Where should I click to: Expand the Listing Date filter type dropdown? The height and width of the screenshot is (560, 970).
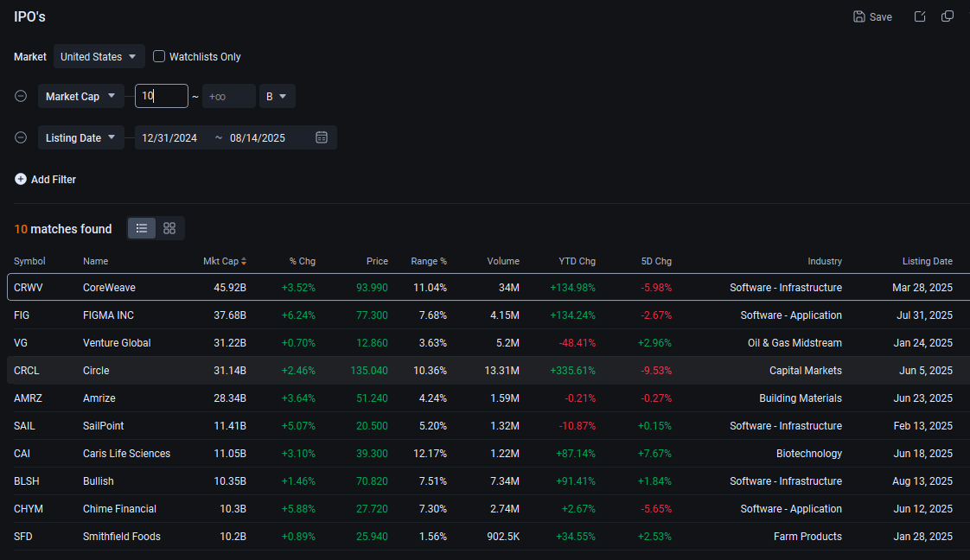coord(80,137)
